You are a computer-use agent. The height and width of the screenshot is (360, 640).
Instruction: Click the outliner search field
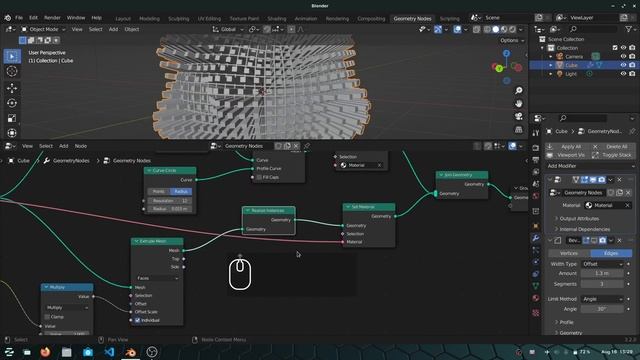click(x=593, y=29)
